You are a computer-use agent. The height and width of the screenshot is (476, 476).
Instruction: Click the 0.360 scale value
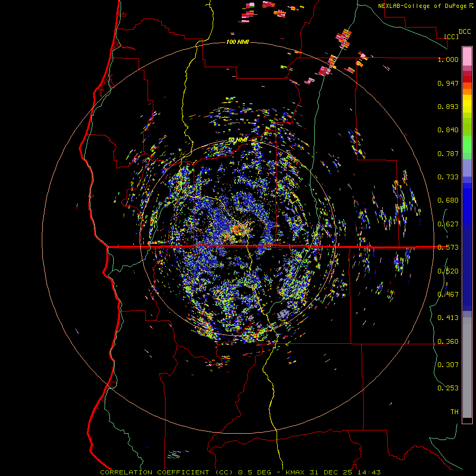[448, 342]
